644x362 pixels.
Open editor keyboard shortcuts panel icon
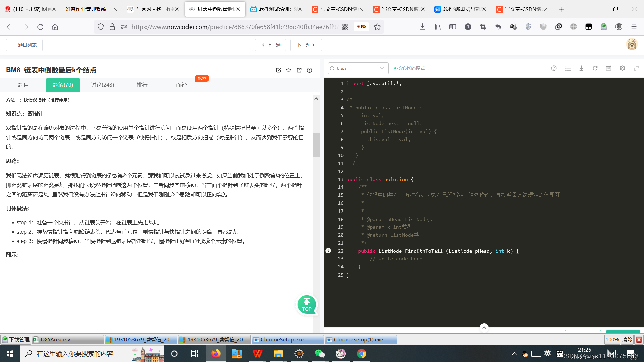(x=608, y=68)
